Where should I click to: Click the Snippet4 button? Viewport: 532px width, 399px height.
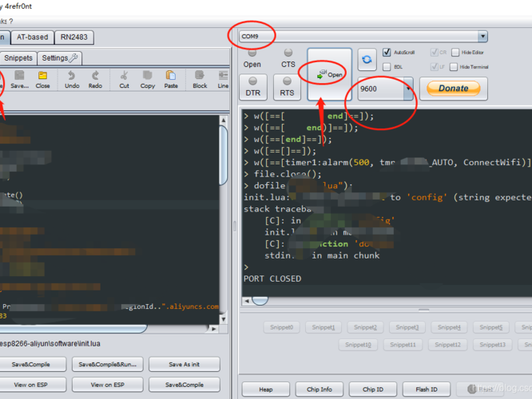click(449, 327)
